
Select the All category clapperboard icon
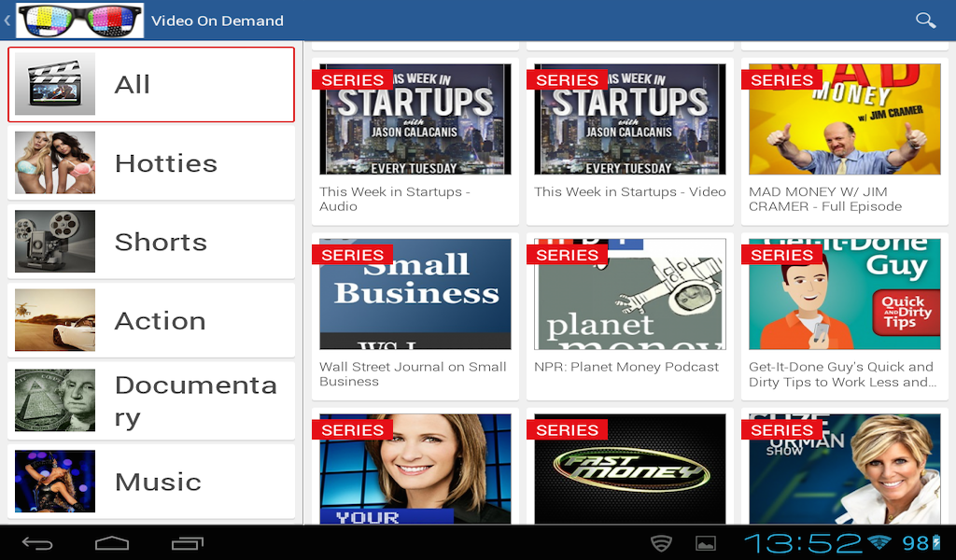pyautogui.click(x=55, y=84)
